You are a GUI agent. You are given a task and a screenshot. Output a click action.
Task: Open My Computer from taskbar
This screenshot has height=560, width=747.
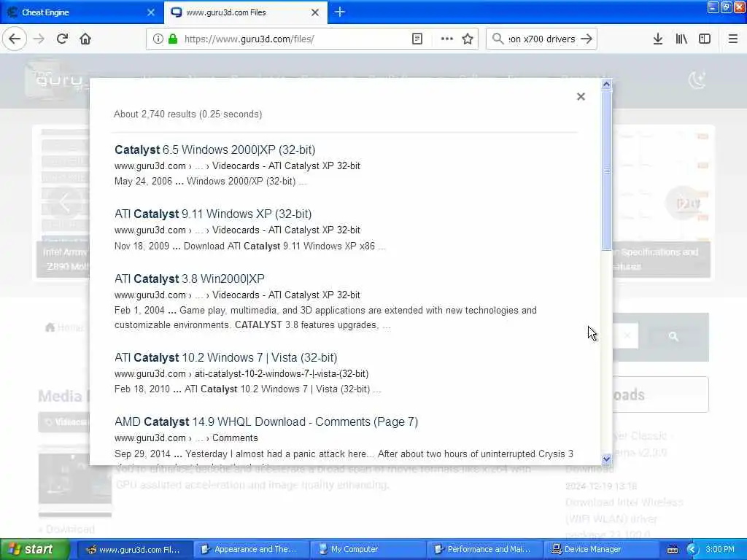(368, 550)
